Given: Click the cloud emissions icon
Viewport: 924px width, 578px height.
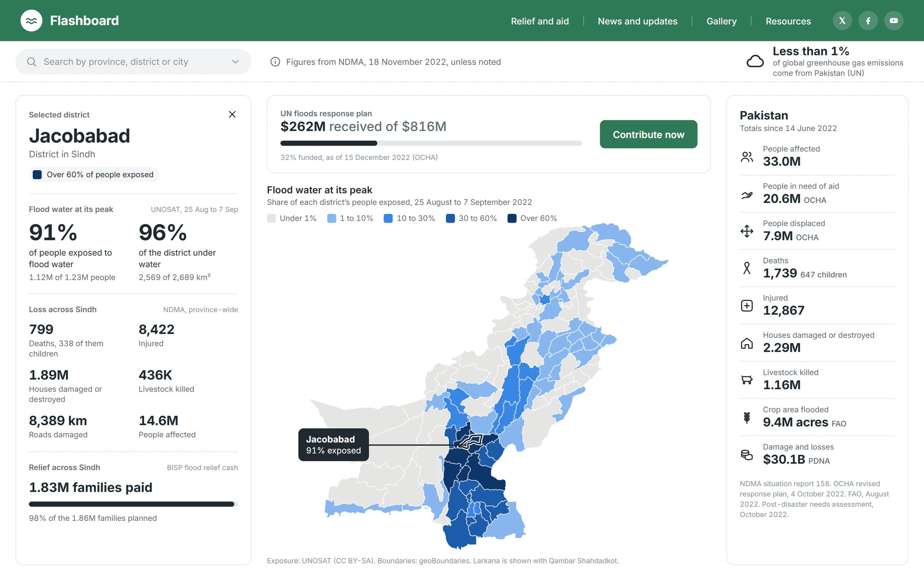Looking at the screenshot, I should tap(755, 61).
